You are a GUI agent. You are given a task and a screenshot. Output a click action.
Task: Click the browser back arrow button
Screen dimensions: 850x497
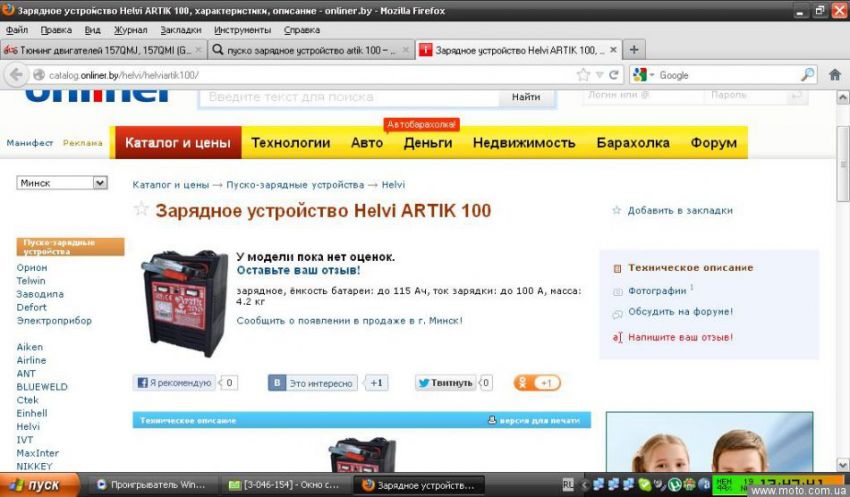coord(17,75)
